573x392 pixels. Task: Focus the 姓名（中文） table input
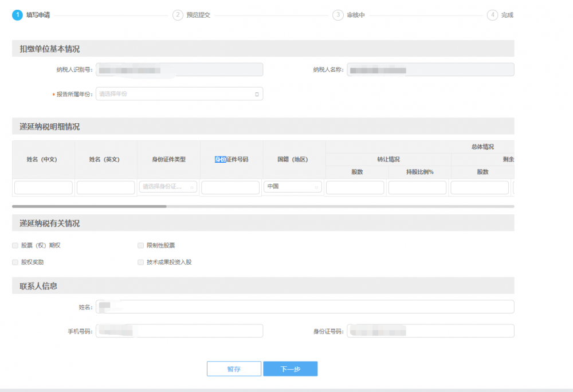pyautogui.click(x=44, y=187)
